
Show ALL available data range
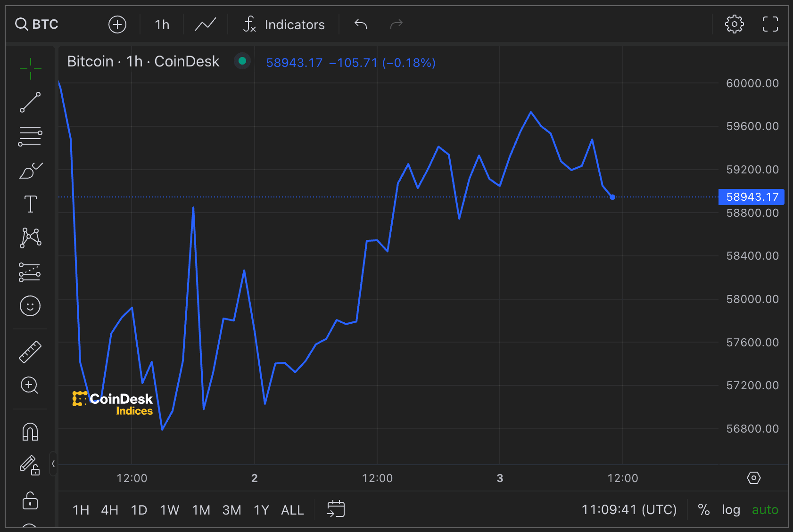[292, 510]
